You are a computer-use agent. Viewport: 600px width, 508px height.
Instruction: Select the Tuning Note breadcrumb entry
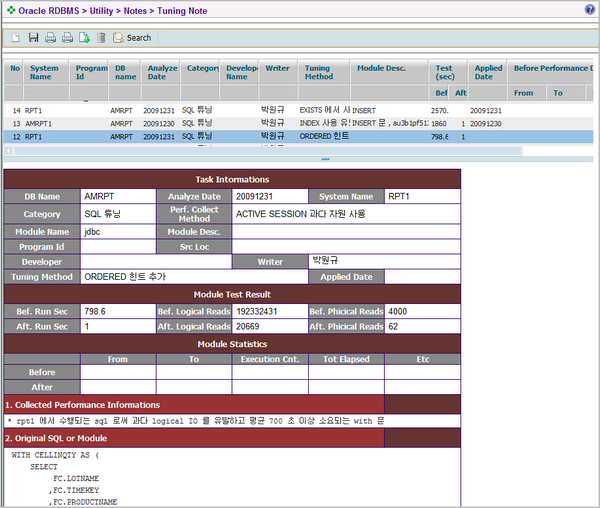click(x=182, y=11)
